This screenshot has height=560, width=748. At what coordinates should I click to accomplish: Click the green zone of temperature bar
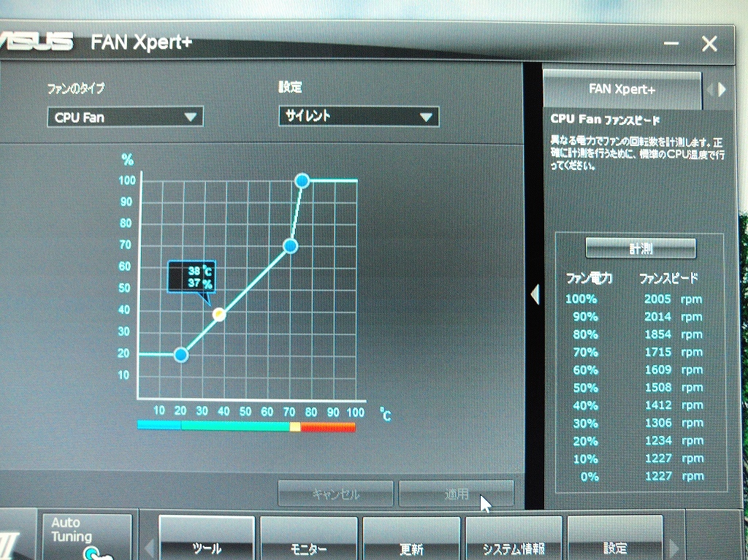(x=235, y=426)
